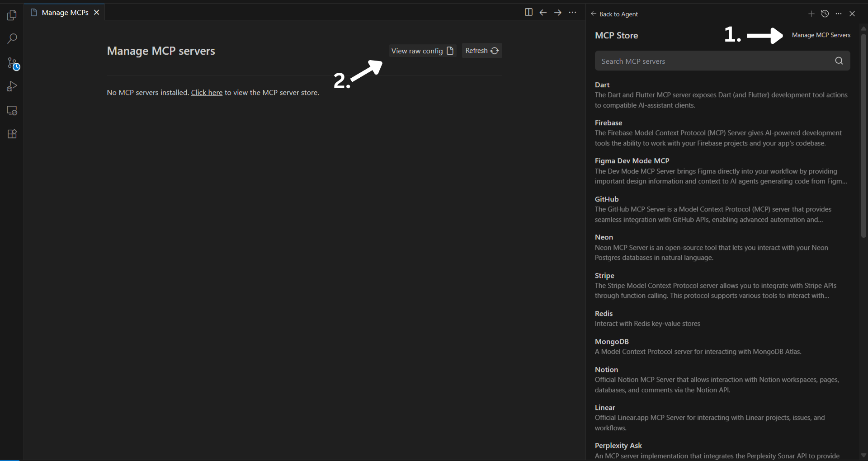Navigate back using the editor back arrow
Viewport: 868px width, 461px height.
[x=543, y=12]
